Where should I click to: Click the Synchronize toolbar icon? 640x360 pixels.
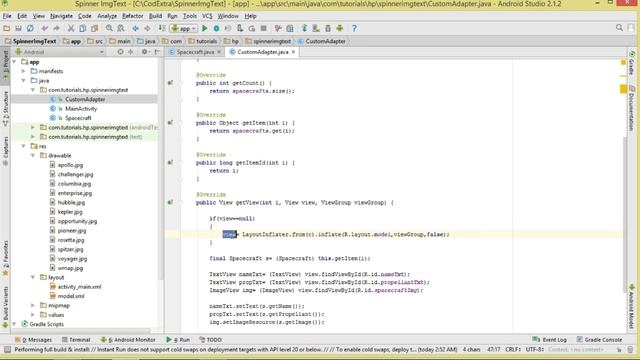coord(30,28)
